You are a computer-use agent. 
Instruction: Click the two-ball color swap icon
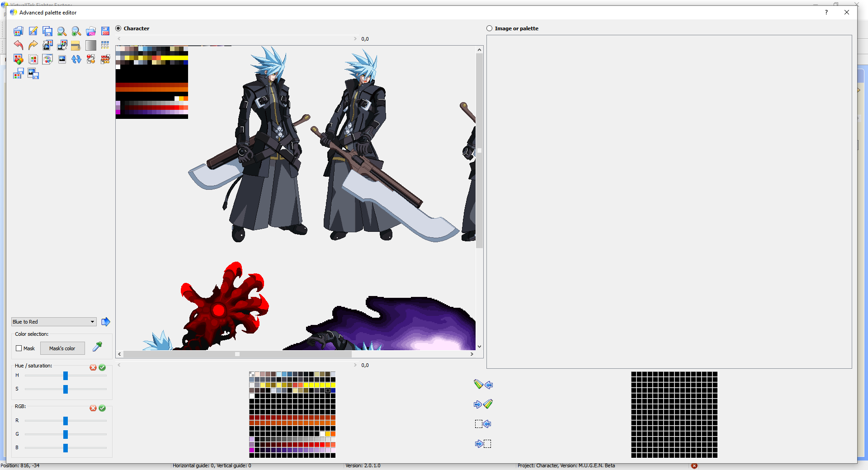pos(91,59)
